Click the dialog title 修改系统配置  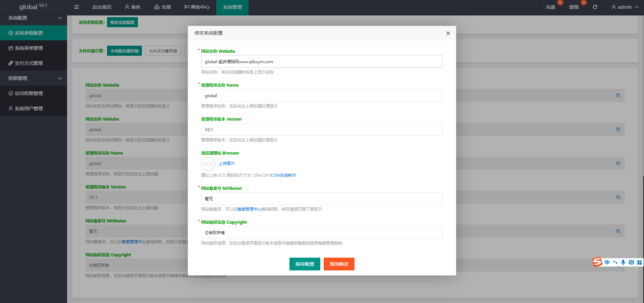209,33
